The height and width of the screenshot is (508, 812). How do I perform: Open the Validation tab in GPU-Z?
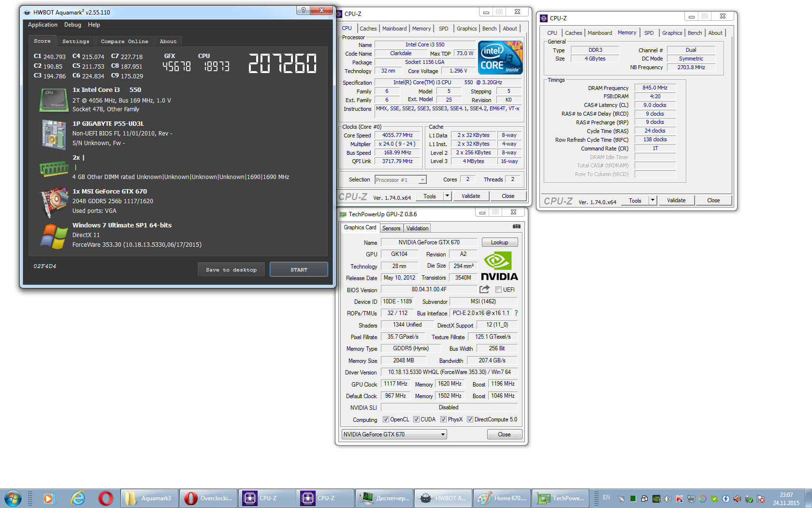417,228
